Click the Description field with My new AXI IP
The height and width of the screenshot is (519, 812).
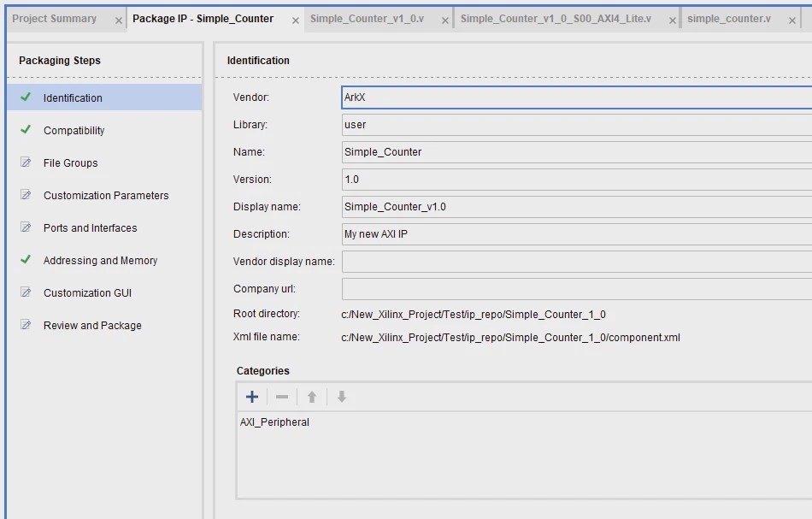(576, 234)
